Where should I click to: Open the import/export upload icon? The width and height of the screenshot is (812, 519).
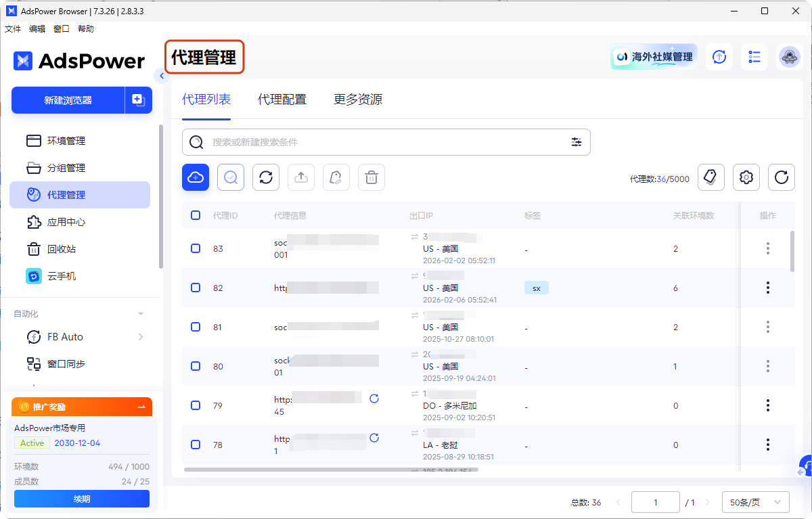coord(301,177)
